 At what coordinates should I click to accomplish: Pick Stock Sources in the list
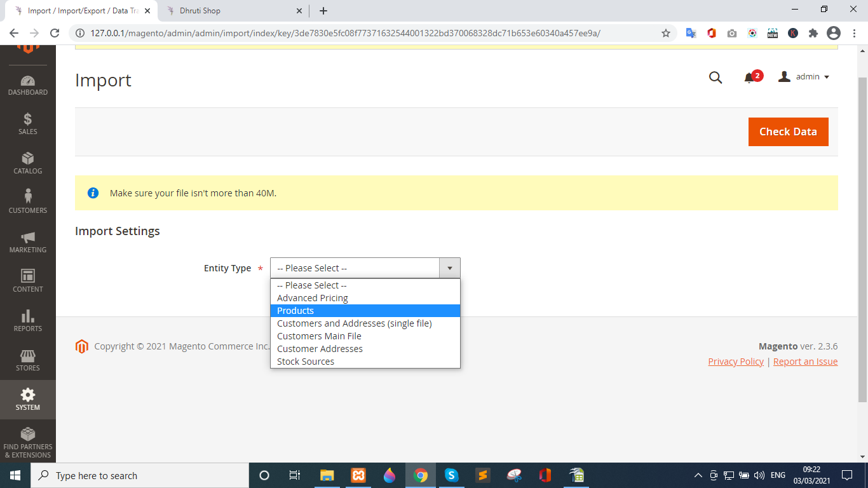(306, 362)
